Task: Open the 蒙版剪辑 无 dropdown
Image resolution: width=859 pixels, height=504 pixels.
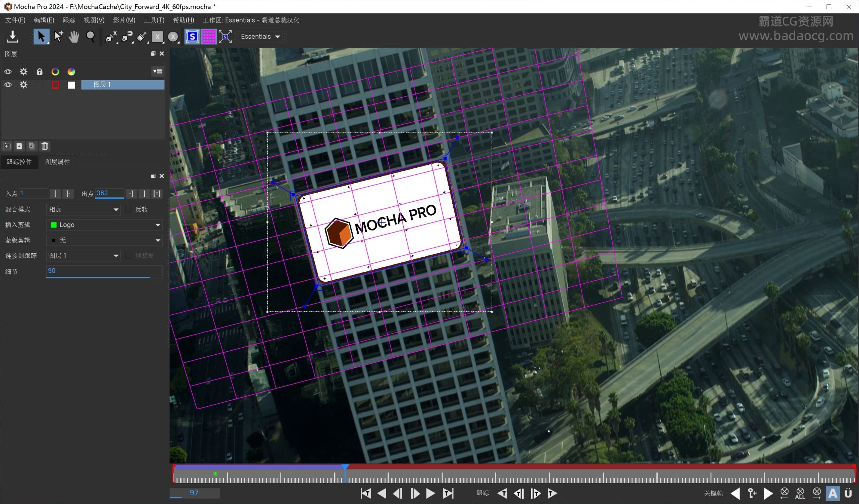Action: [x=104, y=240]
